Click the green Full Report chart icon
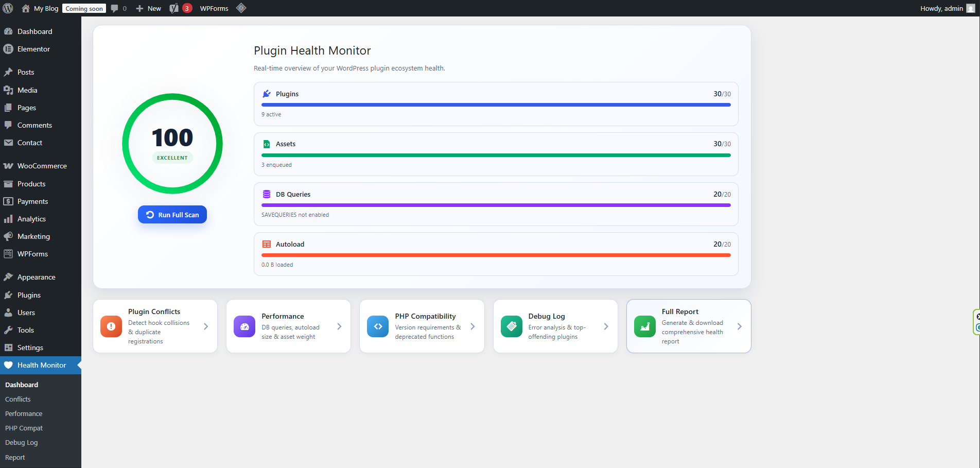This screenshot has height=468, width=980. (x=644, y=326)
